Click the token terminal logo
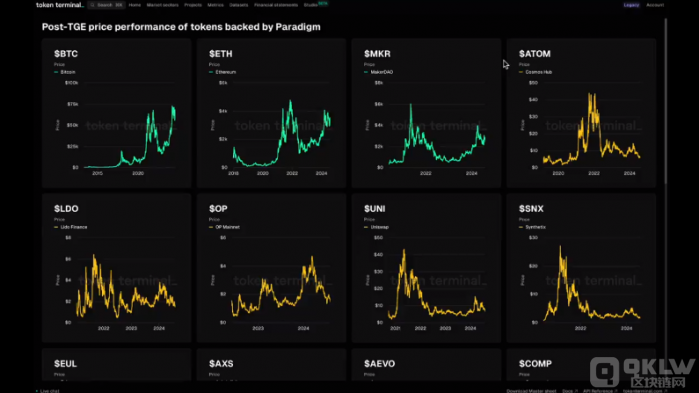The width and height of the screenshot is (699, 393). click(x=60, y=5)
